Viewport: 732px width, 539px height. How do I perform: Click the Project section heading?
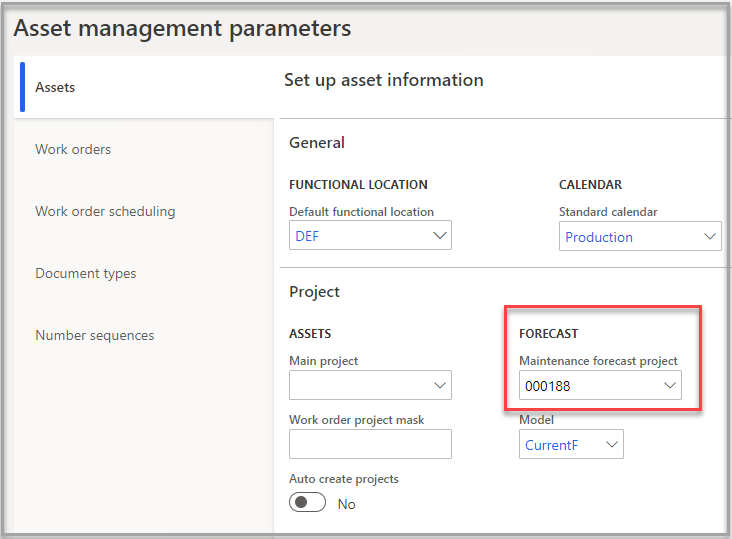pos(315,292)
